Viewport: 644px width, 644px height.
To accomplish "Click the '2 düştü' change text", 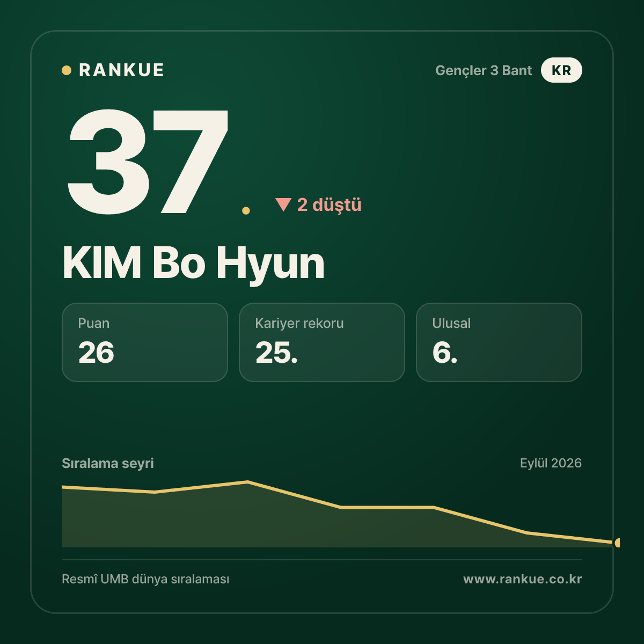I will tap(330, 204).
